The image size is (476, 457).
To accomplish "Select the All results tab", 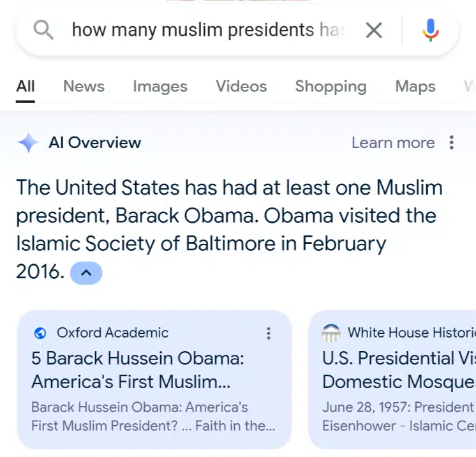I will [26, 86].
